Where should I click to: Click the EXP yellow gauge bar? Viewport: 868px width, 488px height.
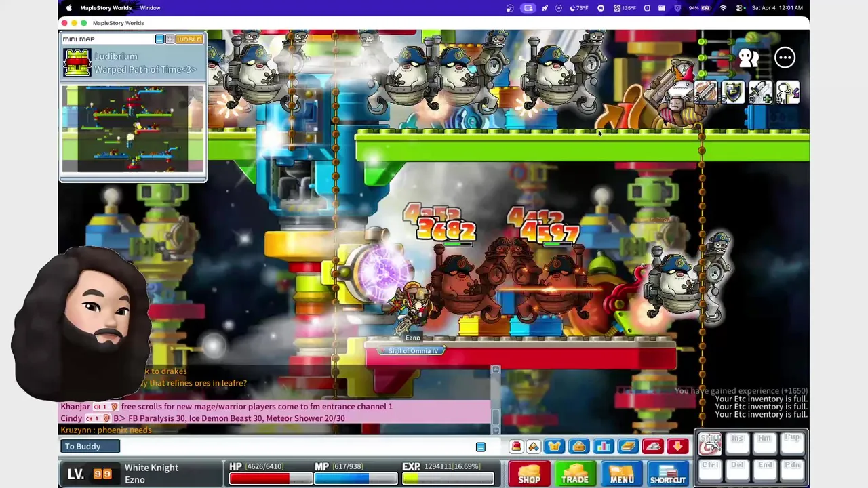[x=448, y=479]
